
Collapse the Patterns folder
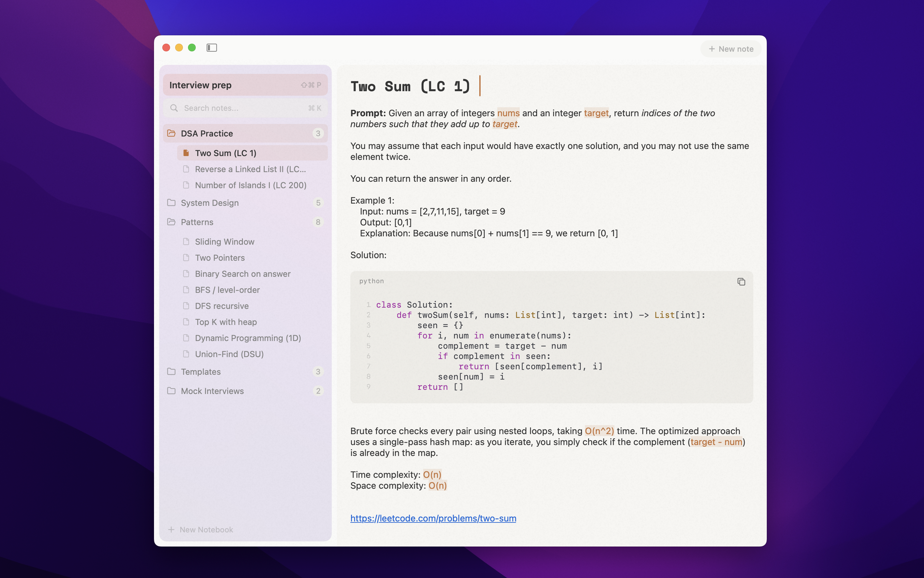coord(245,222)
